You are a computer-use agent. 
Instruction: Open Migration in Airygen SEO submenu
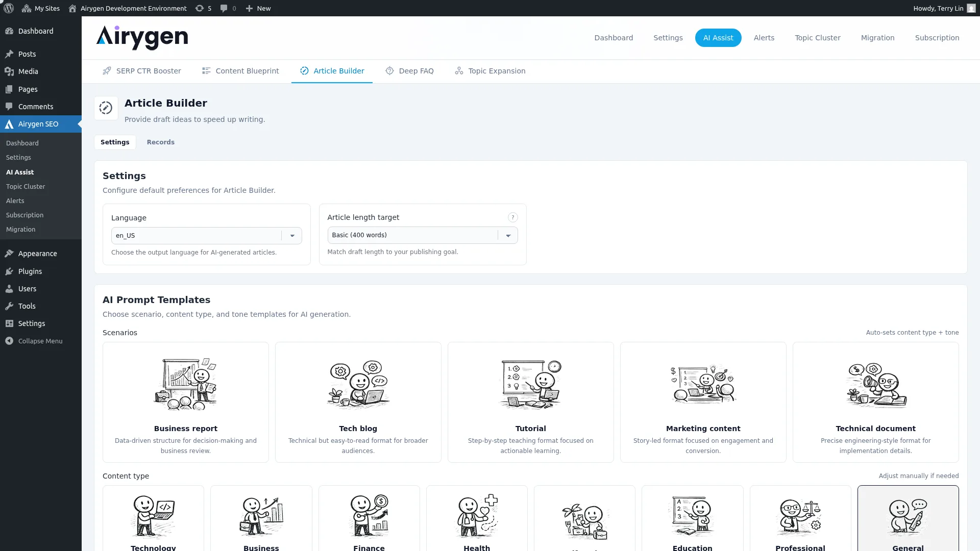pyautogui.click(x=21, y=230)
